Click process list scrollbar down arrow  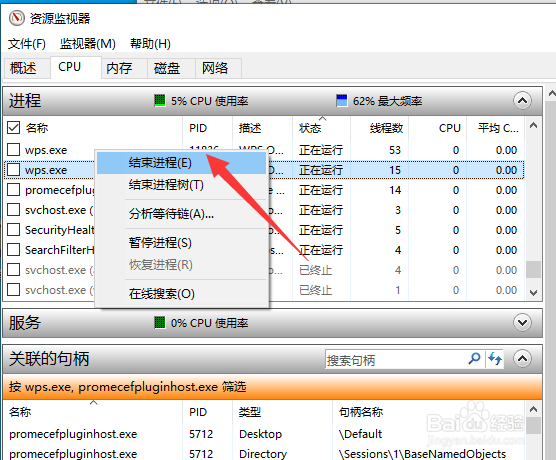pyautogui.click(x=533, y=293)
